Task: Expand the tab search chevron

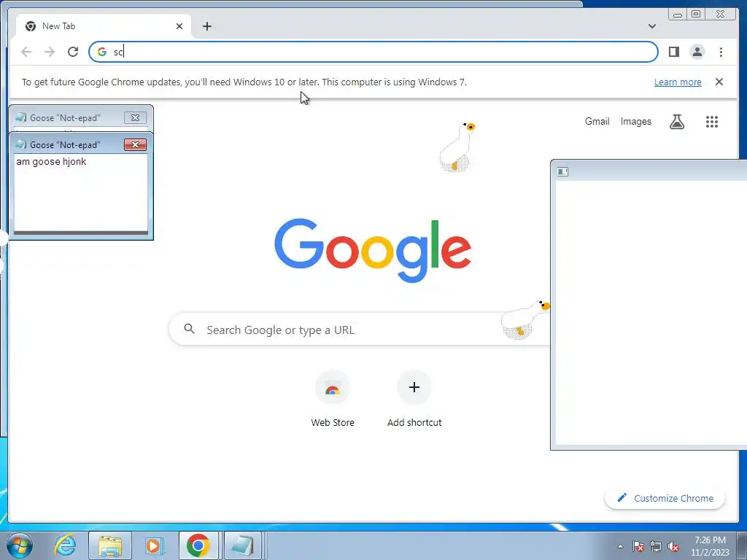Action: [x=651, y=26]
